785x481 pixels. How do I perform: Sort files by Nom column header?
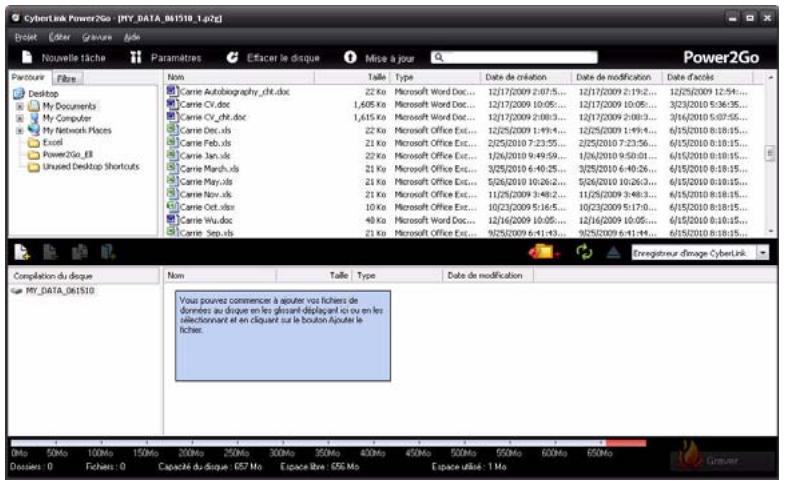click(x=239, y=77)
